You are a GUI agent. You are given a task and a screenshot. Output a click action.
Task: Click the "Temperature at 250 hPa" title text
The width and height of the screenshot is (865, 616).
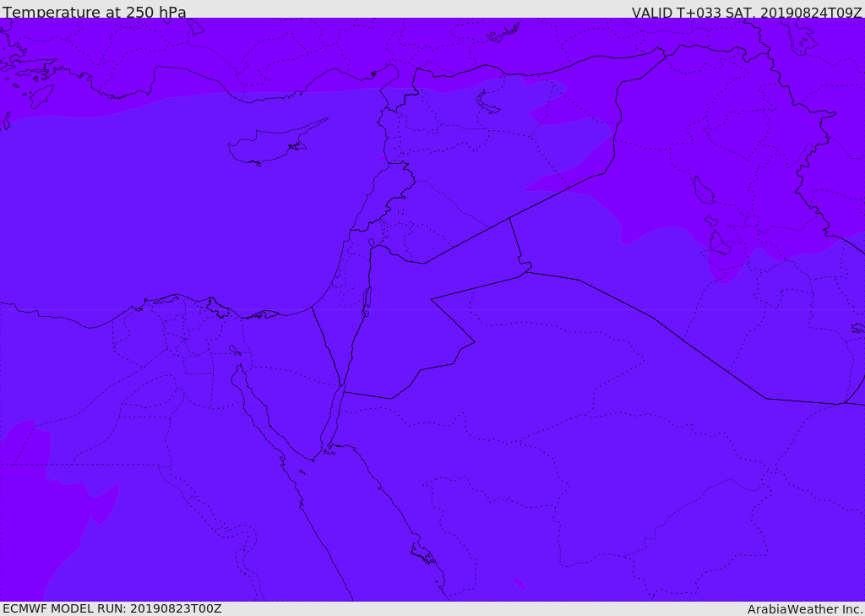95,12
